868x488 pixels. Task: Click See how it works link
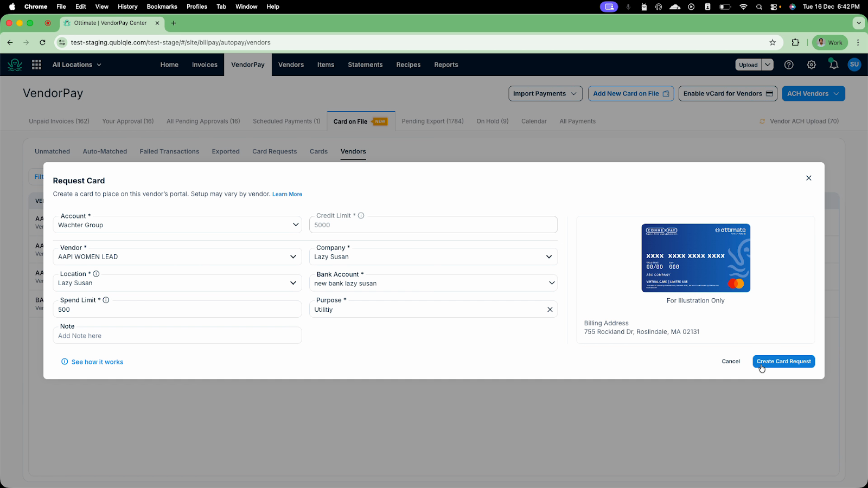tap(92, 362)
